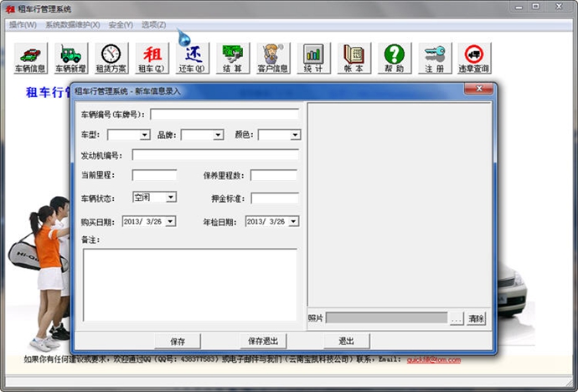Open the 帐本 account book icon
This screenshot has width=578, height=392.
pos(354,58)
